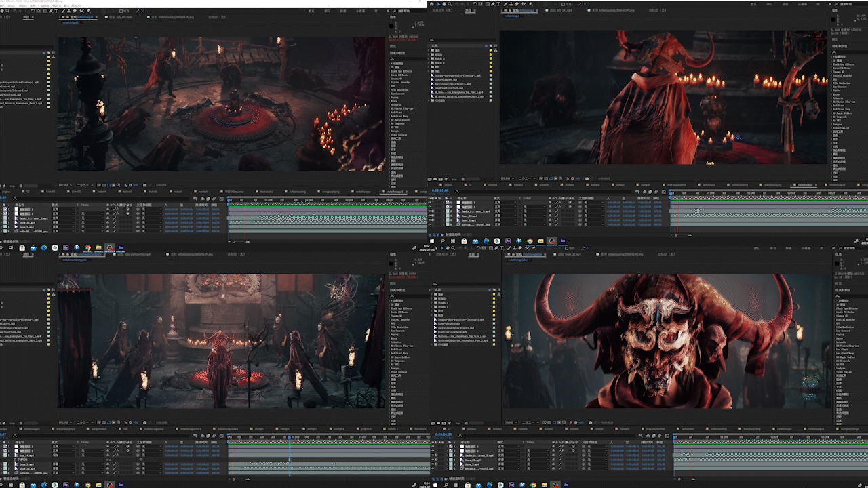The image size is (868, 488).
Task: Open Chrome from taskbar under robed-figure window
Action: (530, 241)
